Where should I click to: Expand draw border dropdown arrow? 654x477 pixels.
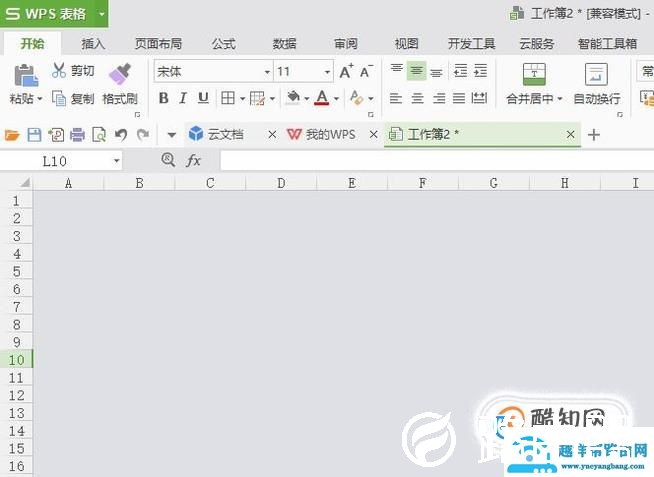click(272, 99)
